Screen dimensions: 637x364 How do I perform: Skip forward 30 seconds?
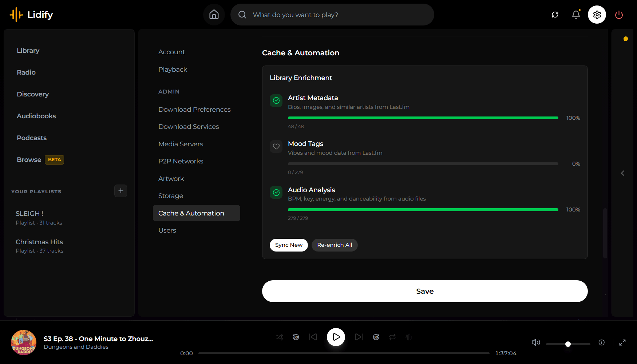[376, 337]
